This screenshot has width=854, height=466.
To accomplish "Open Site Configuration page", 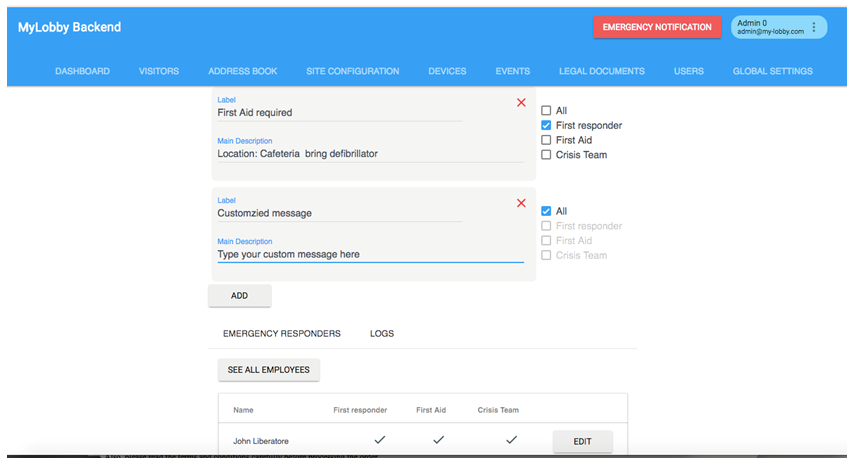I will [352, 71].
